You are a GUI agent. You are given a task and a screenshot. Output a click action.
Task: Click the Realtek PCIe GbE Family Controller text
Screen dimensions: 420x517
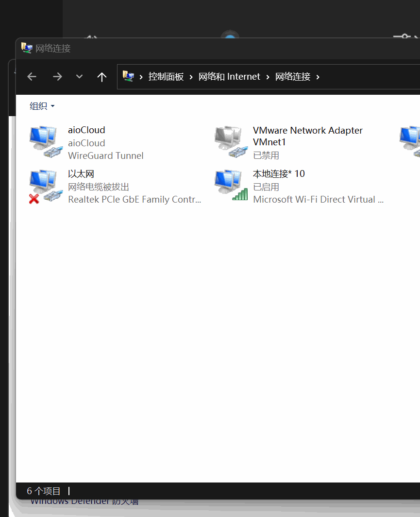pyautogui.click(x=134, y=199)
